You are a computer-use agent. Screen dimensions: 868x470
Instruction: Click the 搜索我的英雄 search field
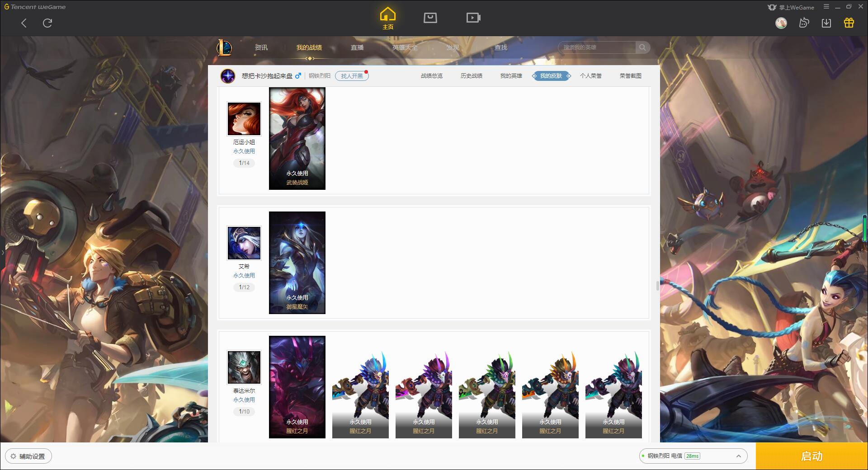(598, 47)
